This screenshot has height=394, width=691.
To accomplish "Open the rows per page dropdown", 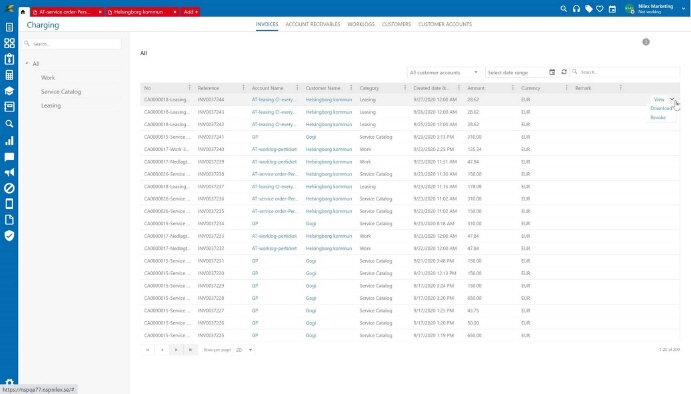I will coord(243,350).
